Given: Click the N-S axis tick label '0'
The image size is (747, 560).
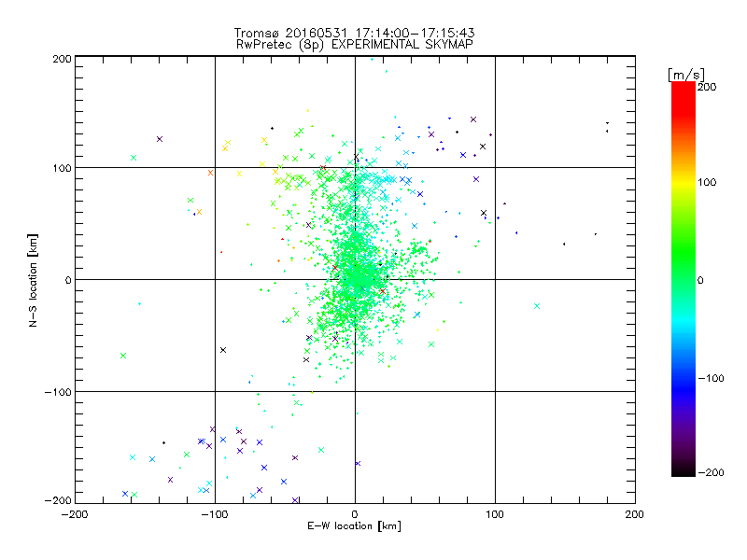Looking at the screenshot, I should click(68, 280).
